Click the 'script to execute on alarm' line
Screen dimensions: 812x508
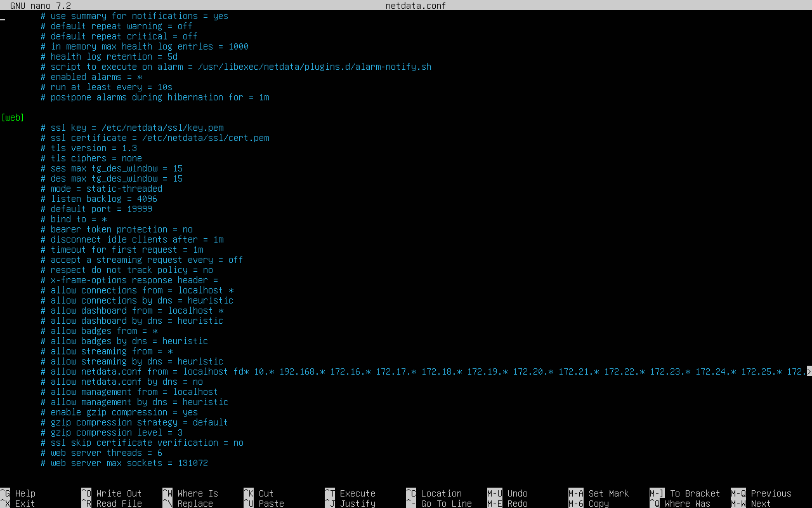pyautogui.click(x=236, y=67)
